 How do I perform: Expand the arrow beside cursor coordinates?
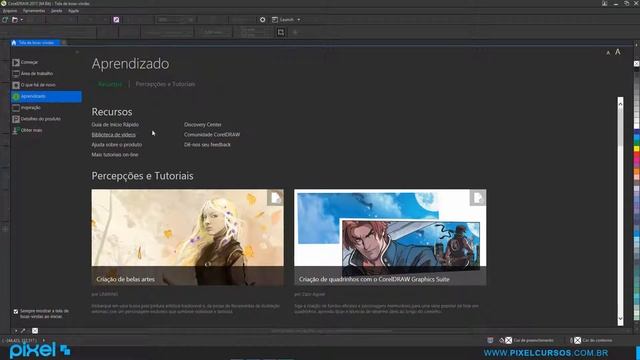(x=44, y=340)
